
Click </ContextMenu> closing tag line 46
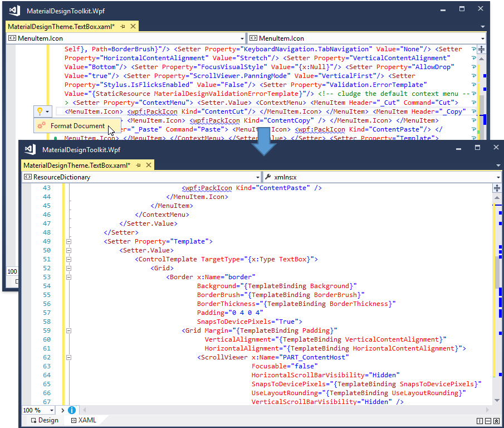tap(162, 215)
